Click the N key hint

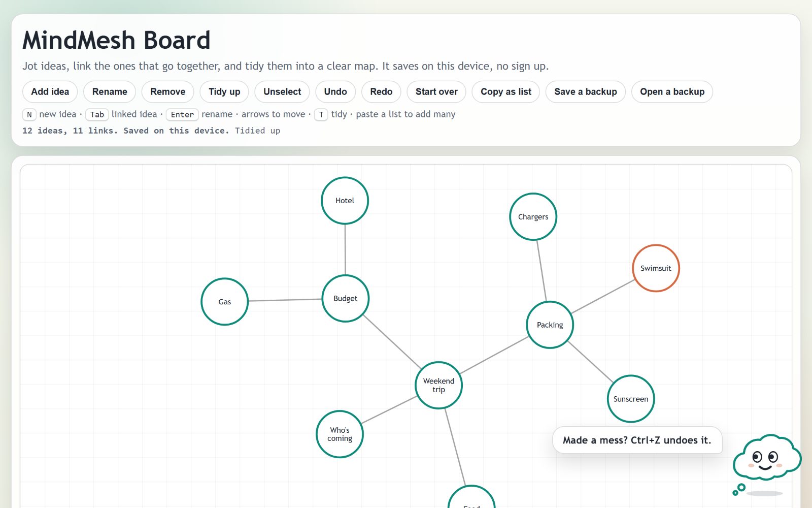point(29,114)
